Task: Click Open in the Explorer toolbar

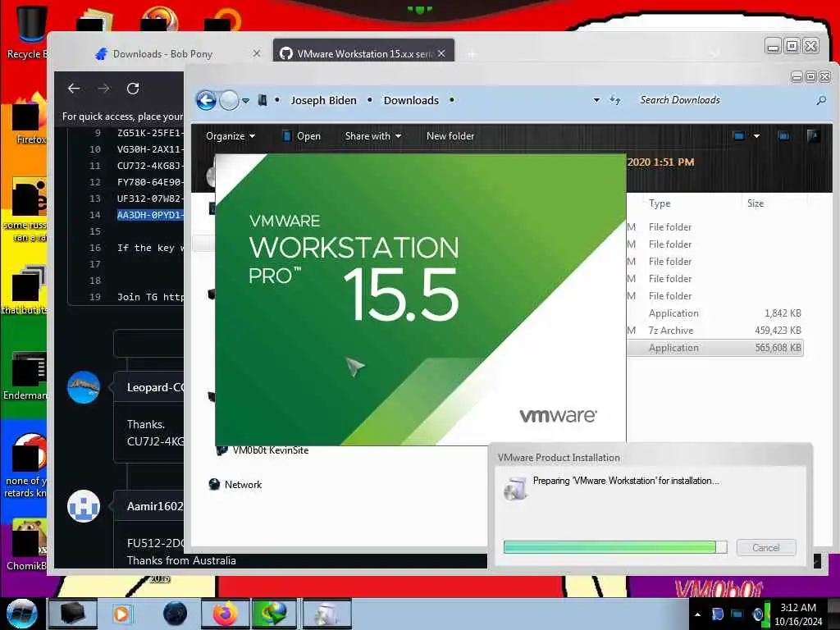Action: tap(302, 136)
